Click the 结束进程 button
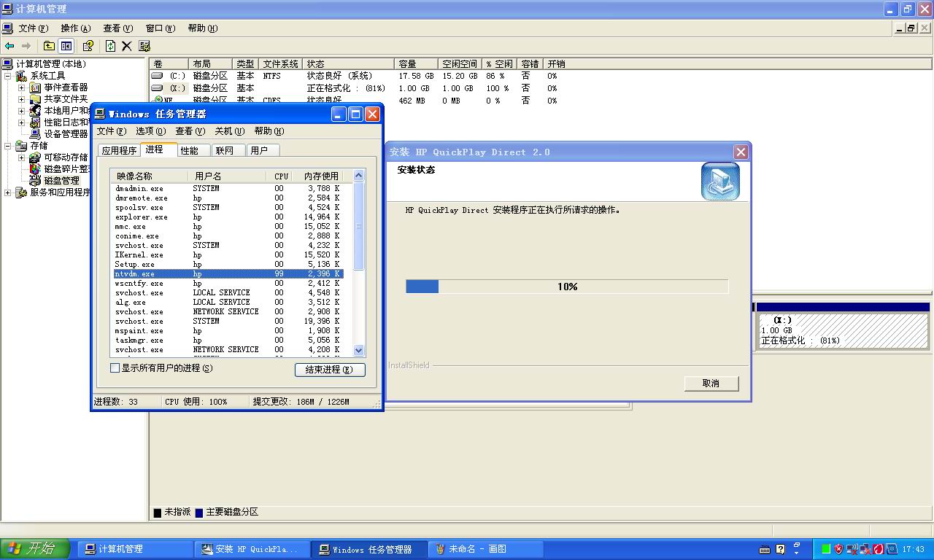The width and height of the screenshot is (934, 560). (330, 370)
